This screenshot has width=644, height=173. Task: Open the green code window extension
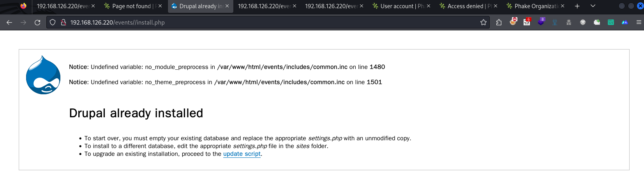click(611, 23)
